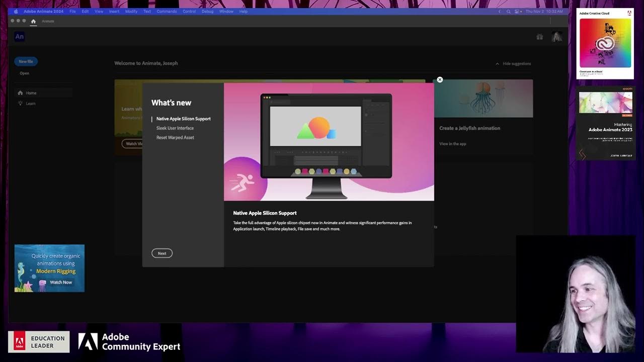This screenshot has height=362, width=644.
Task: Open the Text menu
Action: point(147,11)
